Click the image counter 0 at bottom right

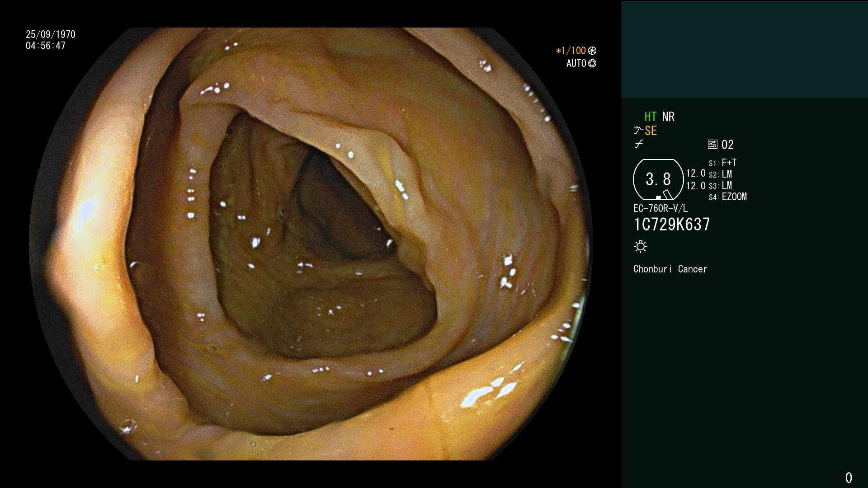[849, 478]
